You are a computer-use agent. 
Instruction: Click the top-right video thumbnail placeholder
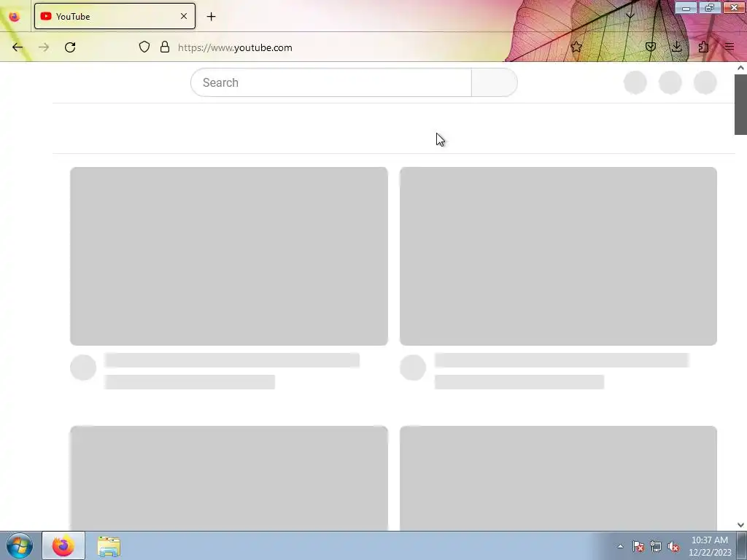coord(558,256)
